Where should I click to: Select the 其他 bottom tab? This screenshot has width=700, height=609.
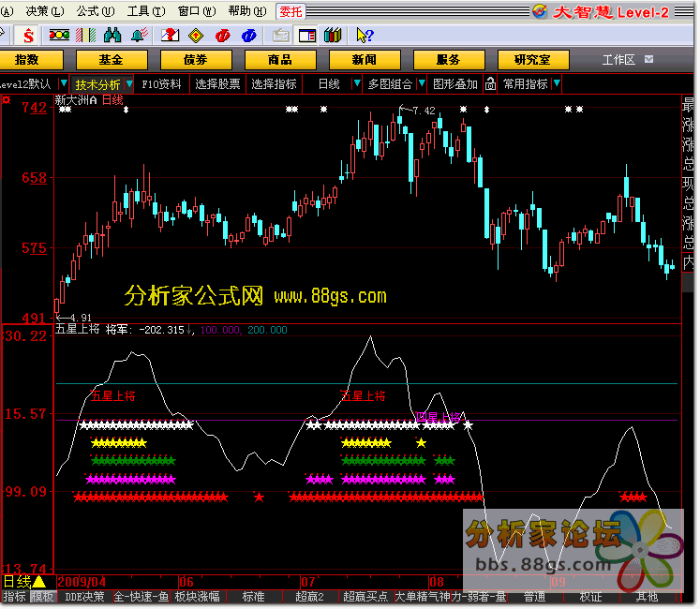click(647, 597)
